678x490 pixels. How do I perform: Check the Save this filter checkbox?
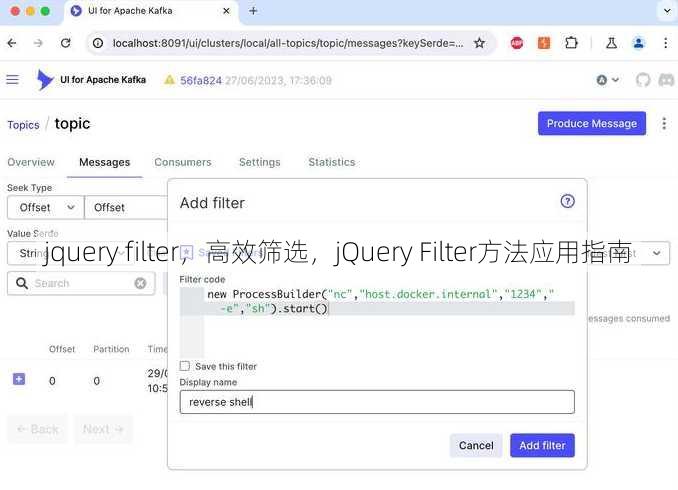click(185, 366)
